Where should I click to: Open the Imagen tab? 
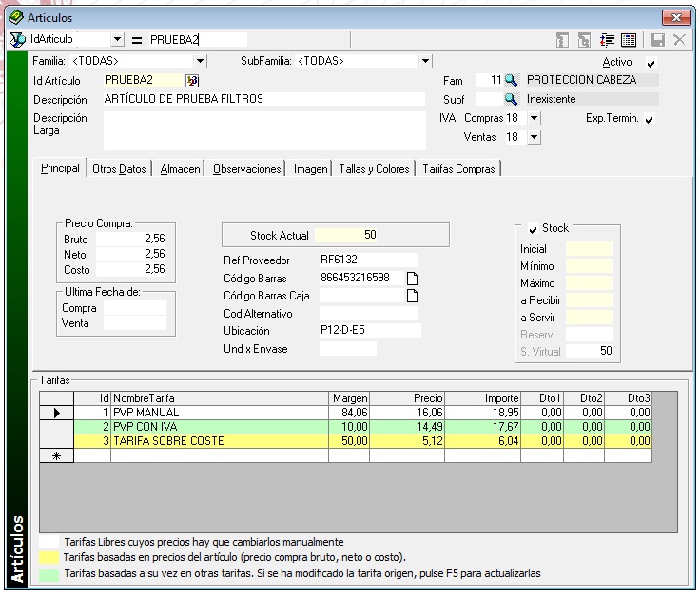click(x=310, y=169)
